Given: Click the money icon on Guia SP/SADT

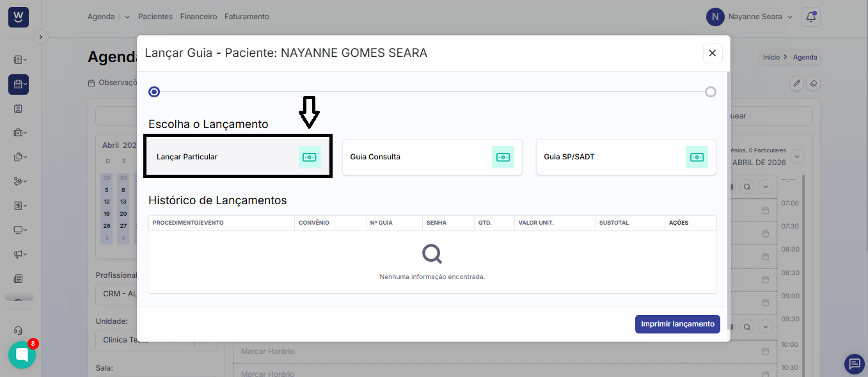Looking at the screenshot, I should pos(697,157).
